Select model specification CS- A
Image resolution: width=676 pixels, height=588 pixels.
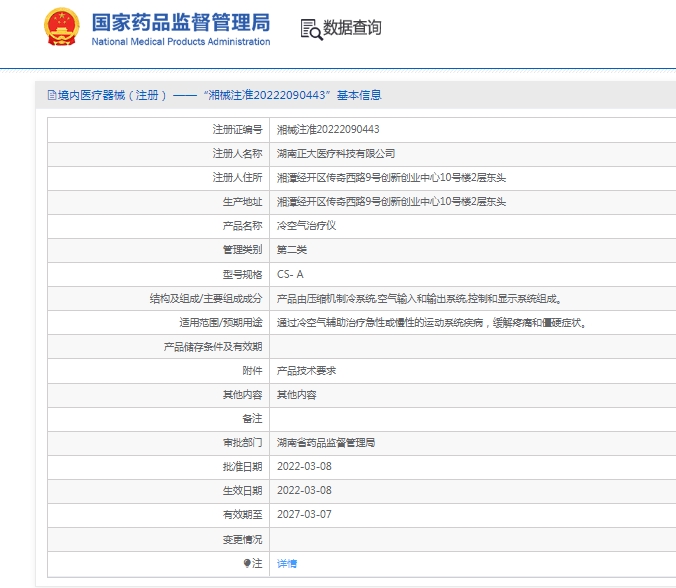coord(290,274)
